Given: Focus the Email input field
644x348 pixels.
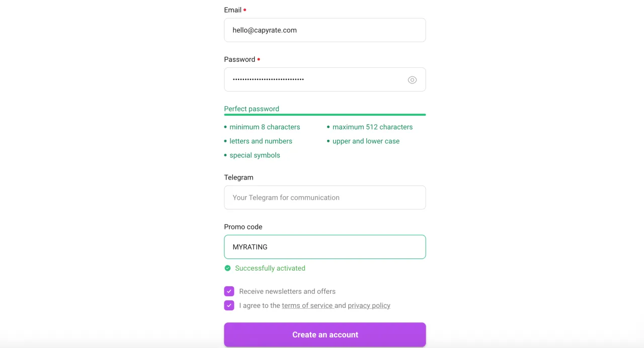Looking at the screenshot, I should pos(325,30).
